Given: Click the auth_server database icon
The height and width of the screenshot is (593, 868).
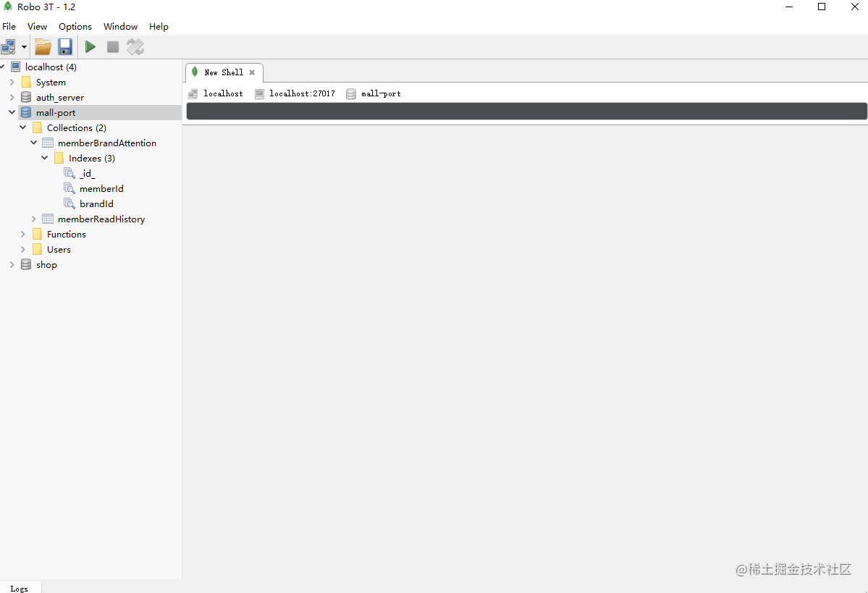Looking at the screenshot, I should [x=26, y=98].
